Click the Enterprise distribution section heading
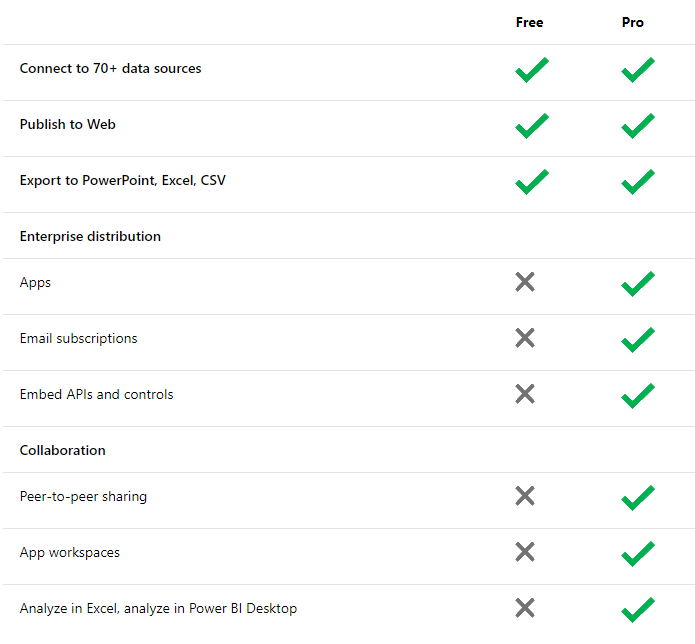The width and height of the screenshot is (695, 644). point(90,237)
